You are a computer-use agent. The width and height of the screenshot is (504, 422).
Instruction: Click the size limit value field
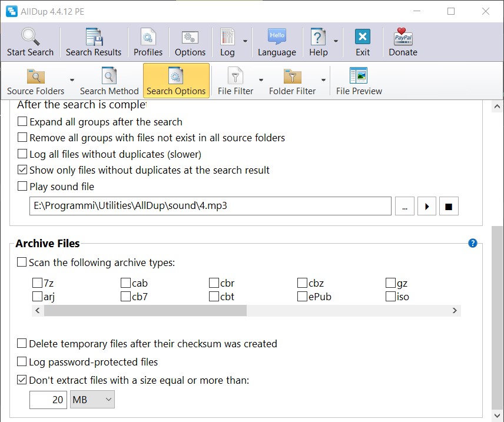(x=48, y=400)
